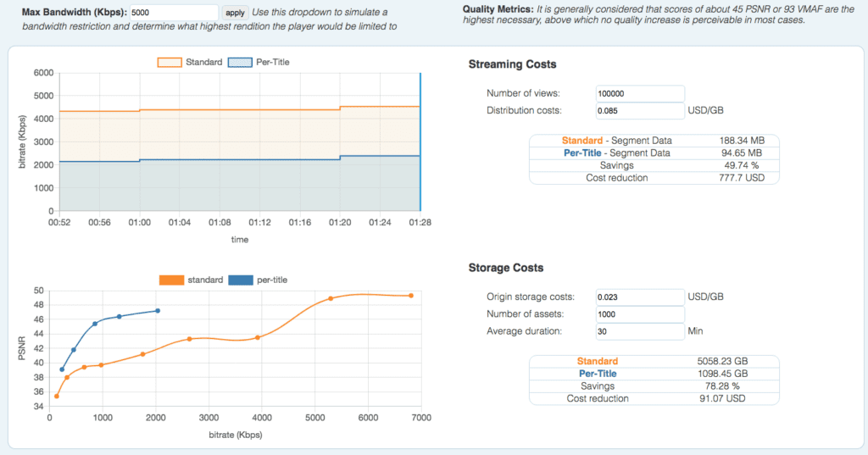
Task: Edit the Number of assets field
Action: (640, 314)
